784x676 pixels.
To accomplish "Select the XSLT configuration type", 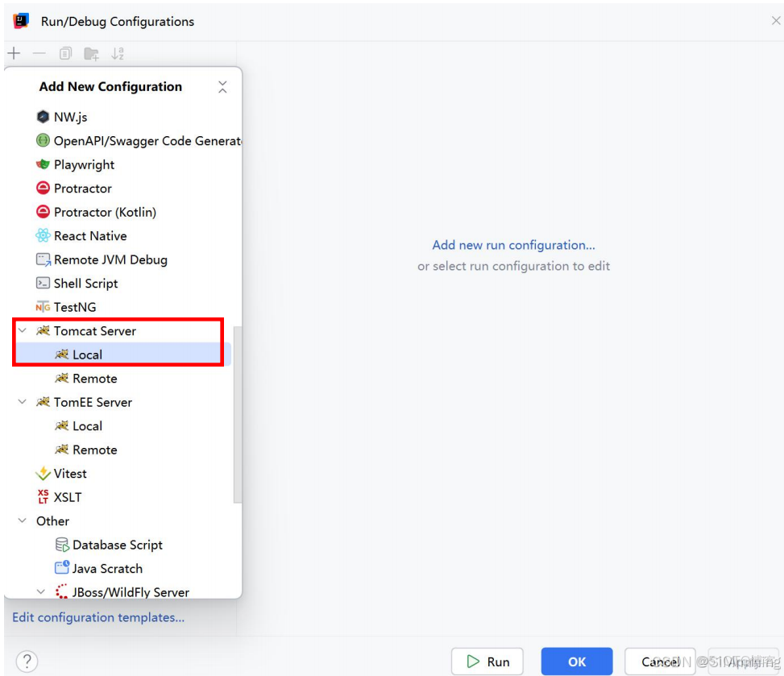I will [x=65, y=497].
